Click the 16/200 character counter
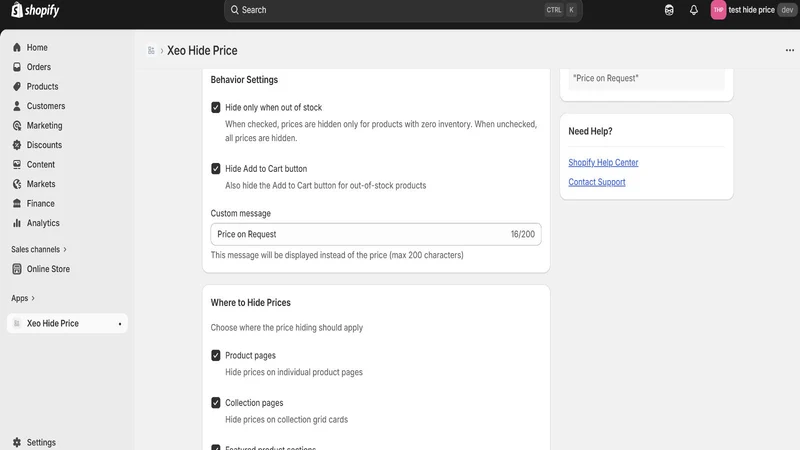 point(522,234)
